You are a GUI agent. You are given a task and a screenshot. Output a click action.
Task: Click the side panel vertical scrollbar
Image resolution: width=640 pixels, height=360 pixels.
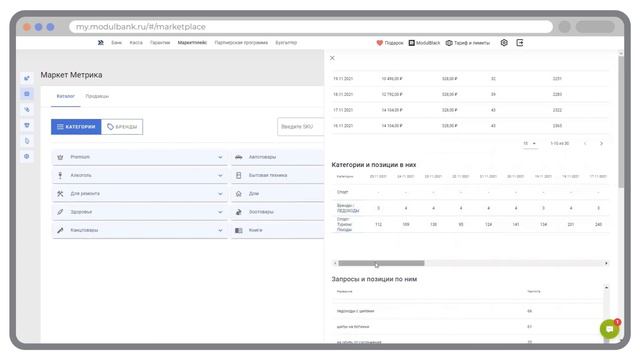pyautogui.click(x=621, y=122)
